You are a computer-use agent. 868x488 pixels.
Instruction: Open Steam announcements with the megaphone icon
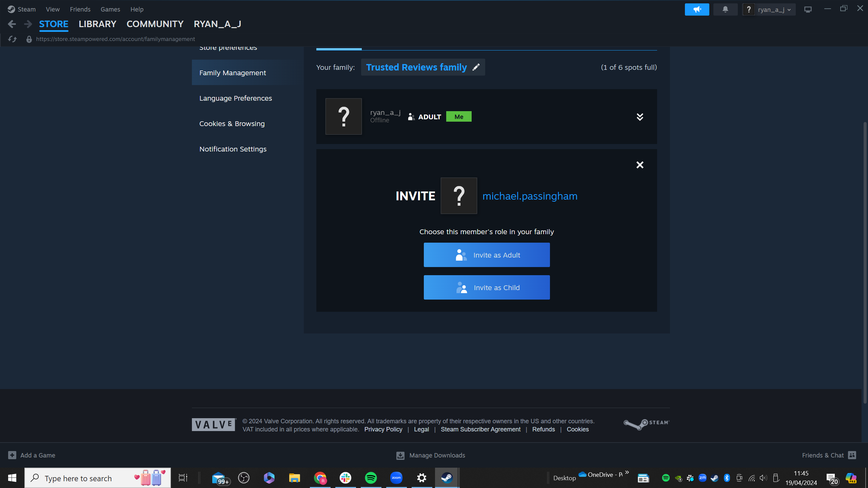697,9
